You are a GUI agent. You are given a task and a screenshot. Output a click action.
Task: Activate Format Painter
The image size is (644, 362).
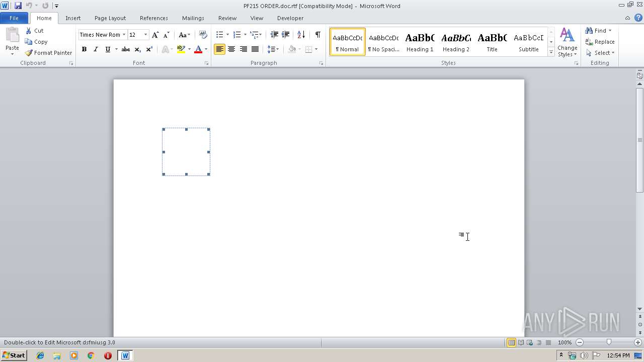pyautogui.click(x=49, y=53)
